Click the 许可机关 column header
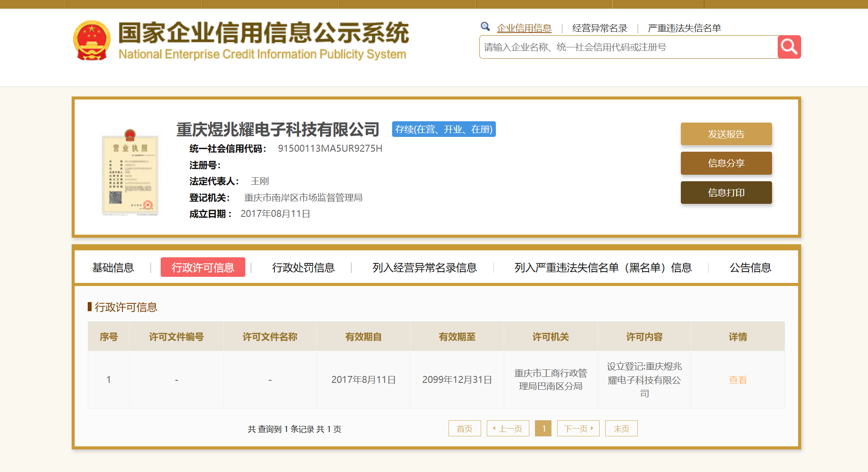 point(551,336)
